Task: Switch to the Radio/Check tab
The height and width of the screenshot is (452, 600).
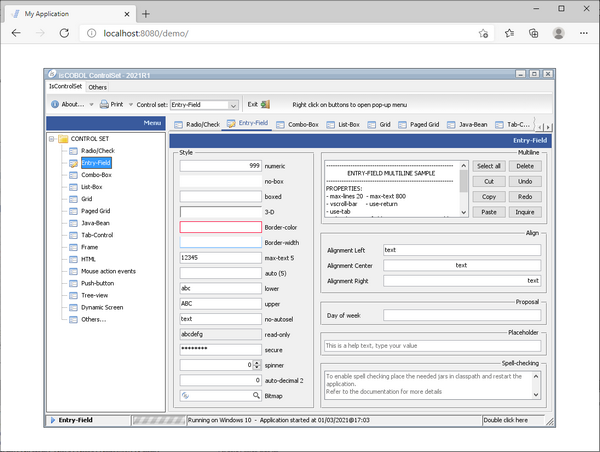Action: click(x=197, y=124)
